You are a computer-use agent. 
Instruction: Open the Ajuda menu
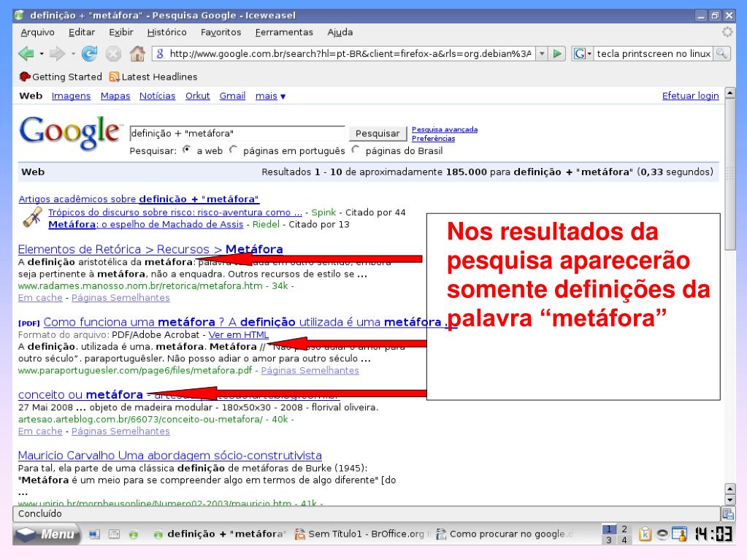coord(340,32)
